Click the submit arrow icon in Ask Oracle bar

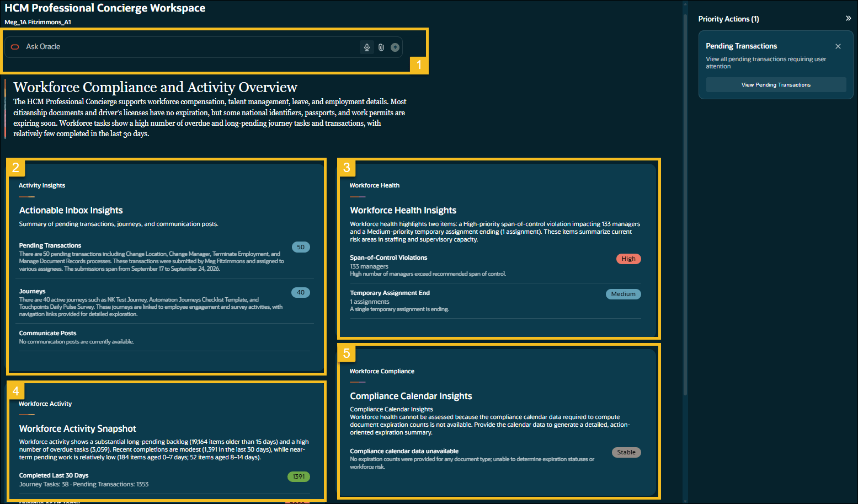click(395, 47)
